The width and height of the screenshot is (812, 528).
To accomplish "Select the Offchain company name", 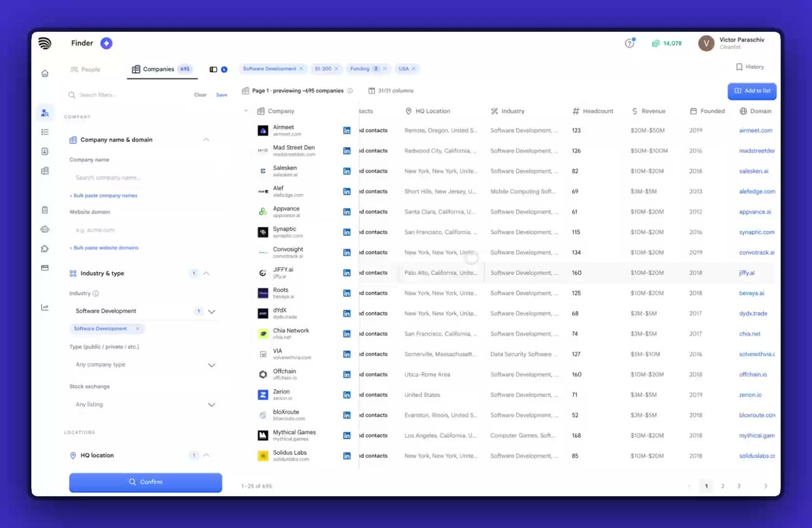I will click(x=284, y=371).
